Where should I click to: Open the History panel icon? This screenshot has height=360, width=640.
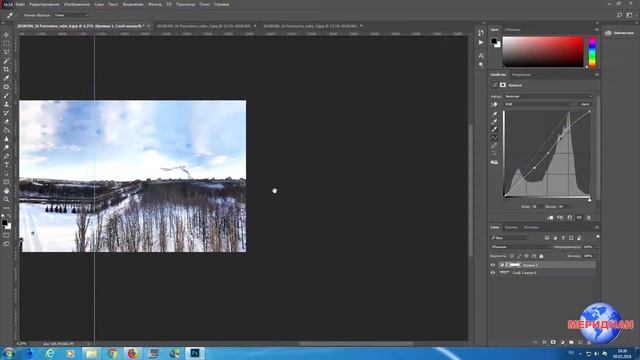pyautogui.click(x=481, y=33)
